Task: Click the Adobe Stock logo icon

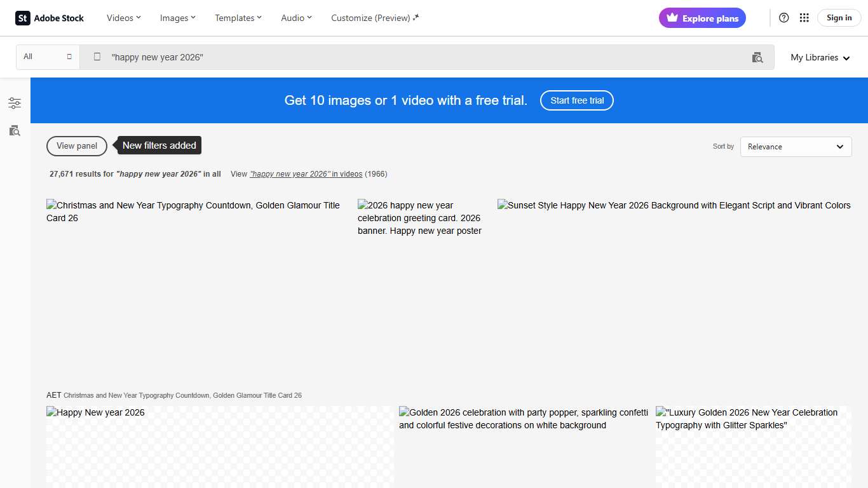Action: [x=23, y=18]
